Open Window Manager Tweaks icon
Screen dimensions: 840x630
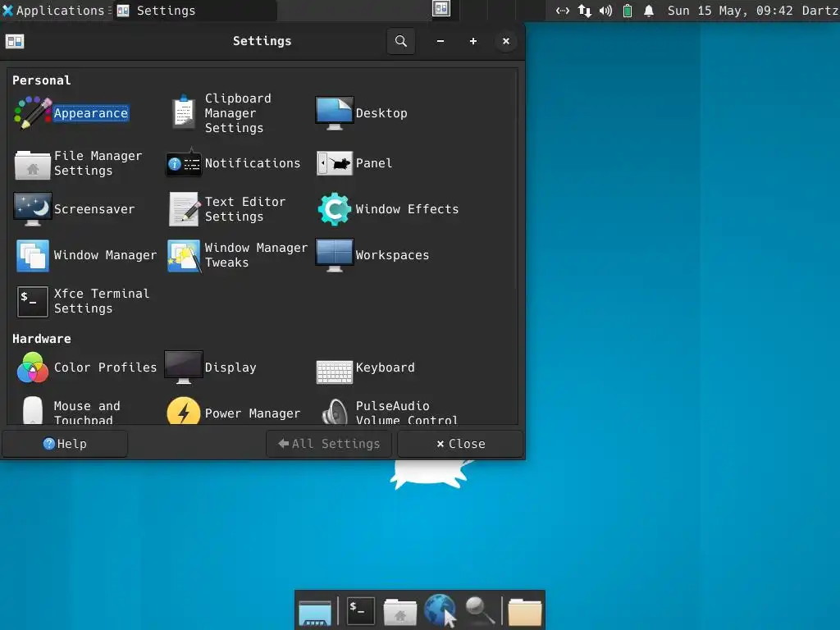[184, 256]
